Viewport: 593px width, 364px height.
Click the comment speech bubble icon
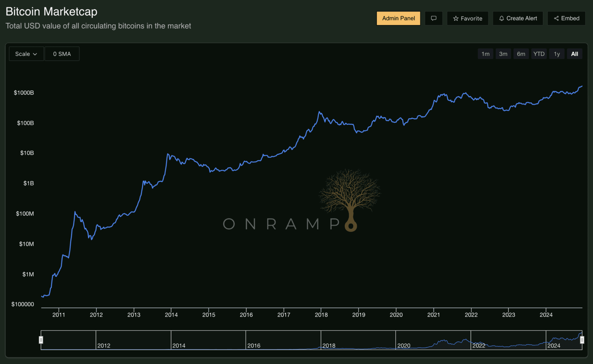coord(434,18)
